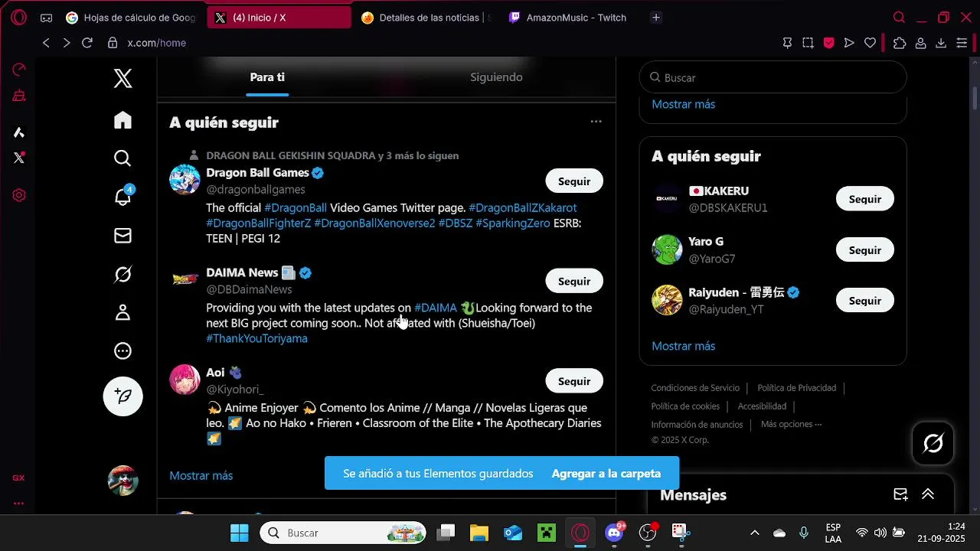This screenshot has height=551, width=980.
Task: Open X shortcut in Opera sidebar
Action: coord(19,158)
